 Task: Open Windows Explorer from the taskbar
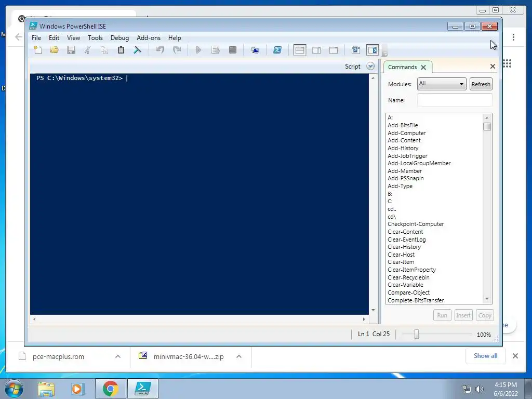pos(46,389)
